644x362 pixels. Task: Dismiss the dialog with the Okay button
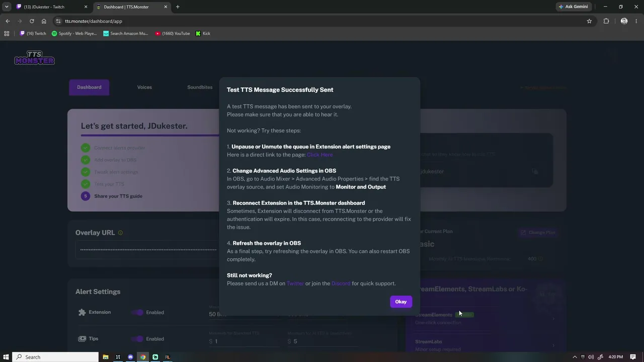click(400, 302)
